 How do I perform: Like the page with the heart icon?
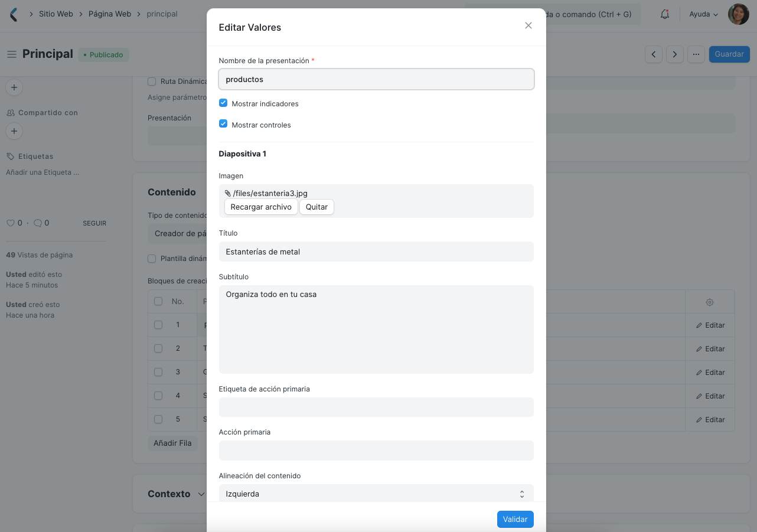pyautogui.click(x=9, y=223)
